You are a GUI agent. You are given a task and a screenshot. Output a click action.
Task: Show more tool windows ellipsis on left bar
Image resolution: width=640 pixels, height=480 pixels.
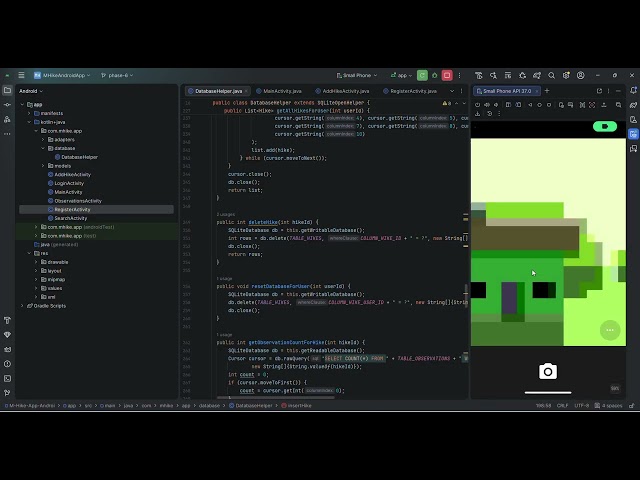pyautogui.click(x=7, y=134)
